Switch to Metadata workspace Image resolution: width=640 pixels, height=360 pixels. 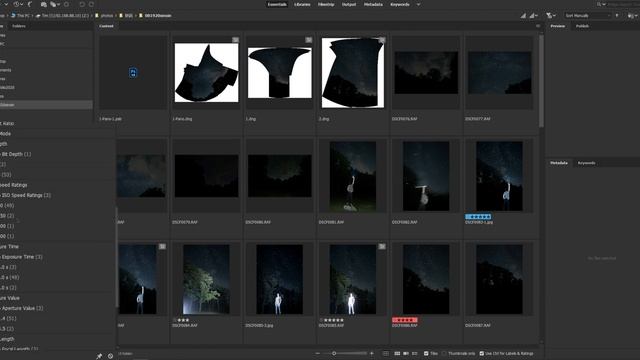point(373,4)
